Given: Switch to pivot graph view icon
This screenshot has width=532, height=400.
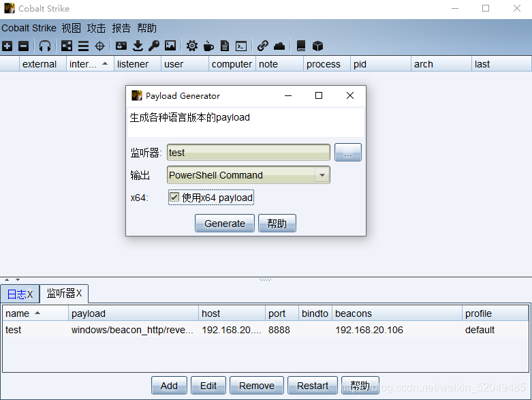Looking at the screenshot, I should [67, 46].
